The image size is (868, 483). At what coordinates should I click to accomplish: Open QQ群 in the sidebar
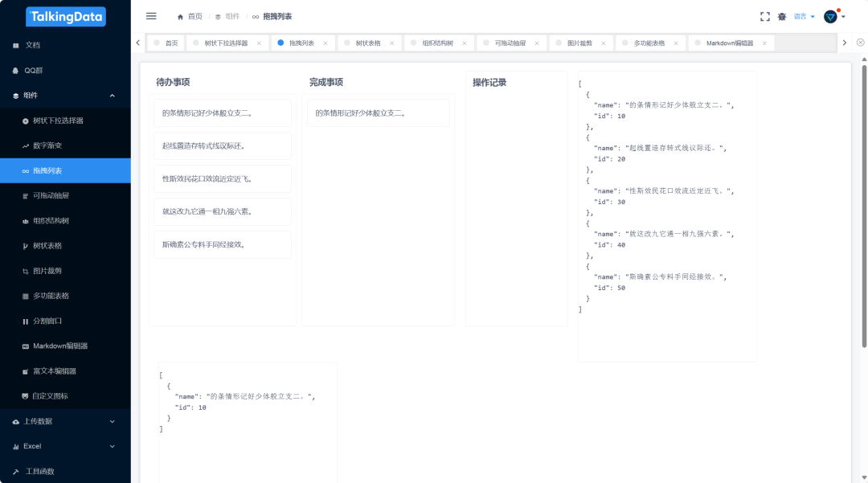click(65, 71)
